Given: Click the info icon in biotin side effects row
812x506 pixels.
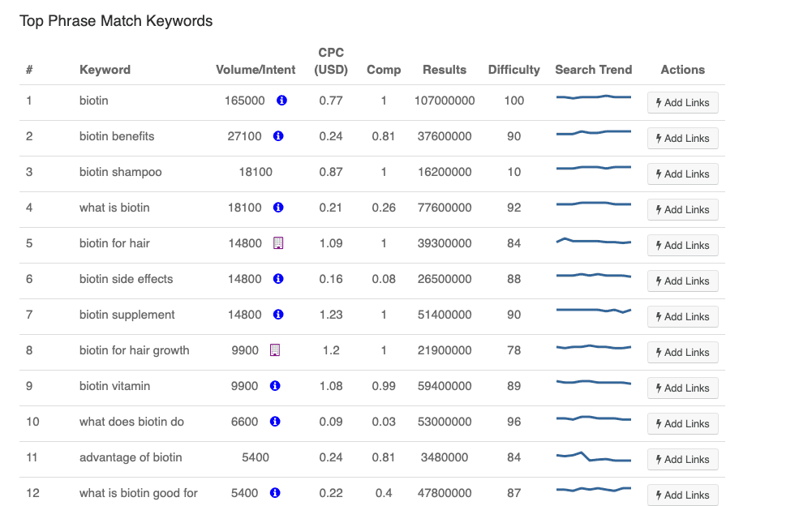Looking at the screenshot, I should 278,279.
